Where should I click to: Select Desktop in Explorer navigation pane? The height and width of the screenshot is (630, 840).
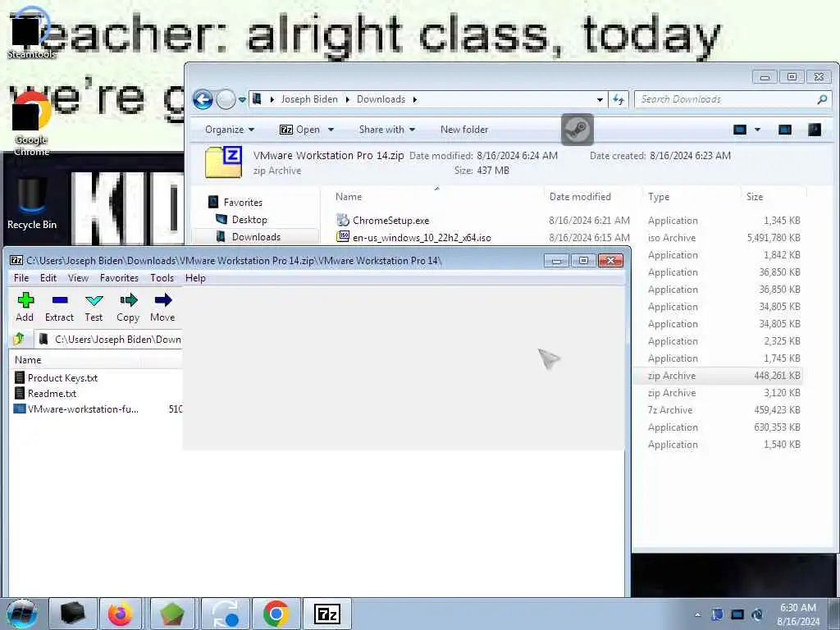[x=242, y=220]
